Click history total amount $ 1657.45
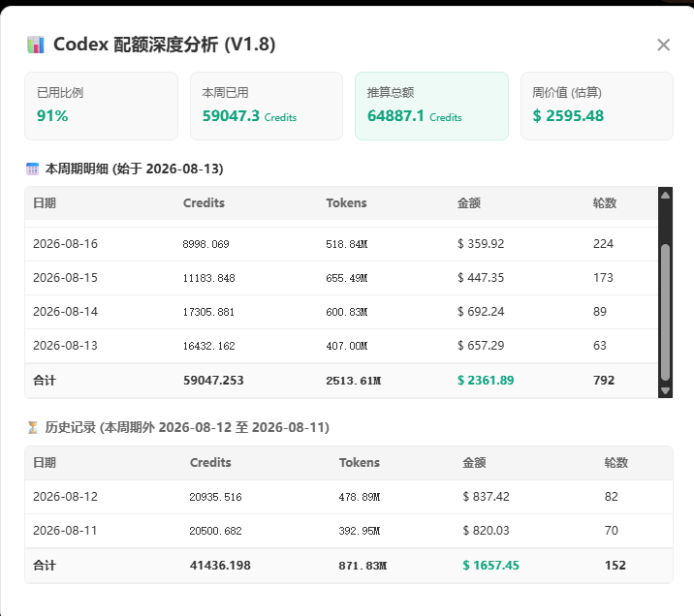Viewport: 694px width, 616px height. pyautogui.click(x=490, y=566)
